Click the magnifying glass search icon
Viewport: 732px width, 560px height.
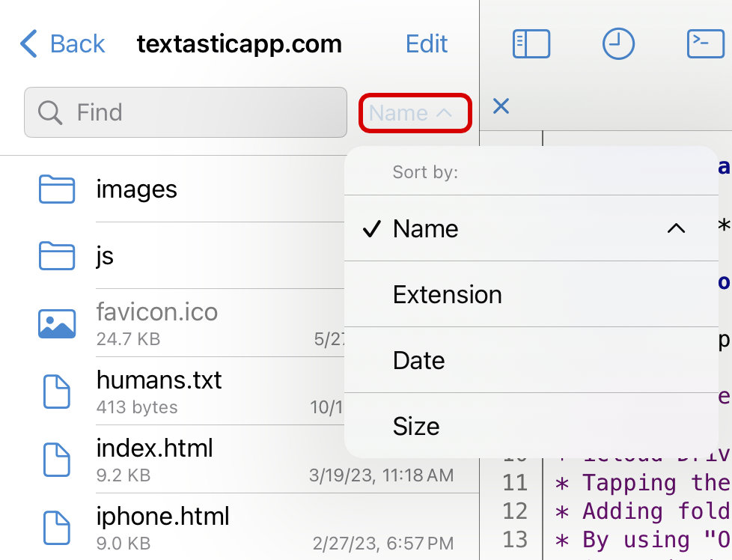[x=49, y=112]
